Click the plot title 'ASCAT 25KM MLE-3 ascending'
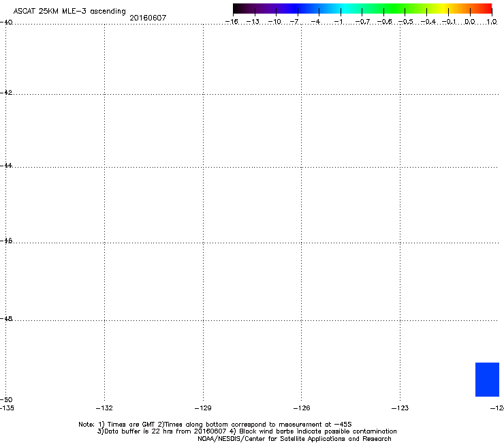504x443 pixels. coord(69,12)
